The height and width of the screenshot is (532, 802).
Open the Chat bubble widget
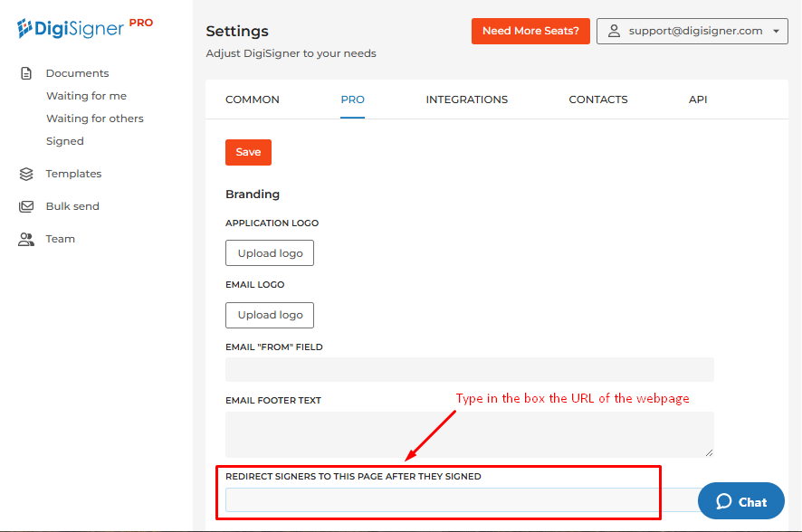[740, 501]
